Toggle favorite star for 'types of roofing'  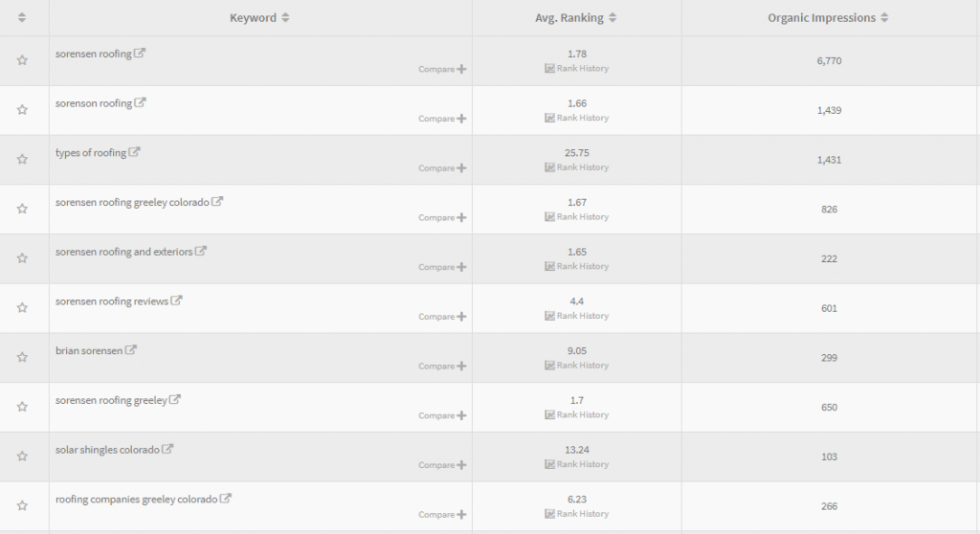click(x=23, y=159)
